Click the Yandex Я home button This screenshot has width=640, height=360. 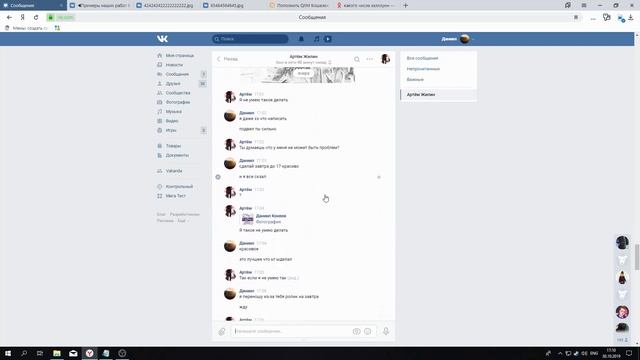point(22,17)
